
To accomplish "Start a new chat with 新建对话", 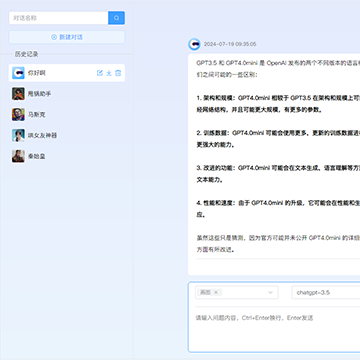I will pos(67,37).
